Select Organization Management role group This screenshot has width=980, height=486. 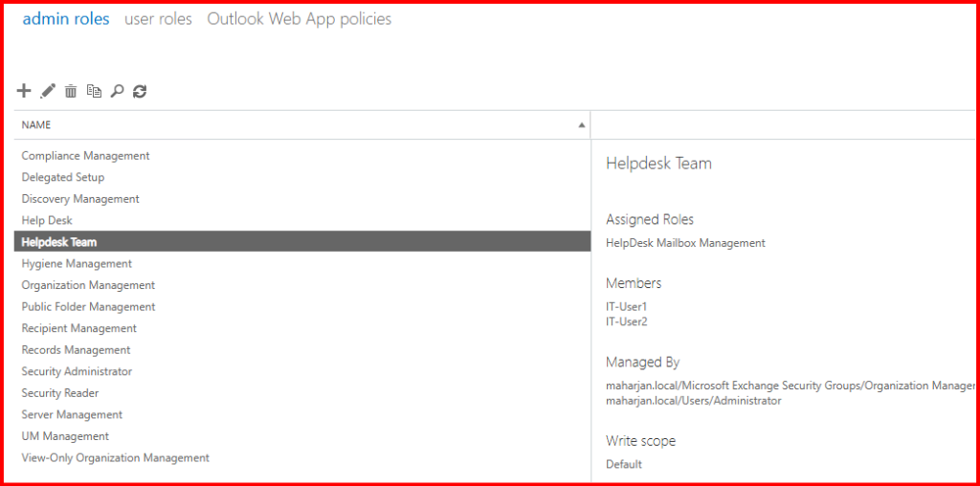click(x=88, y=285)
